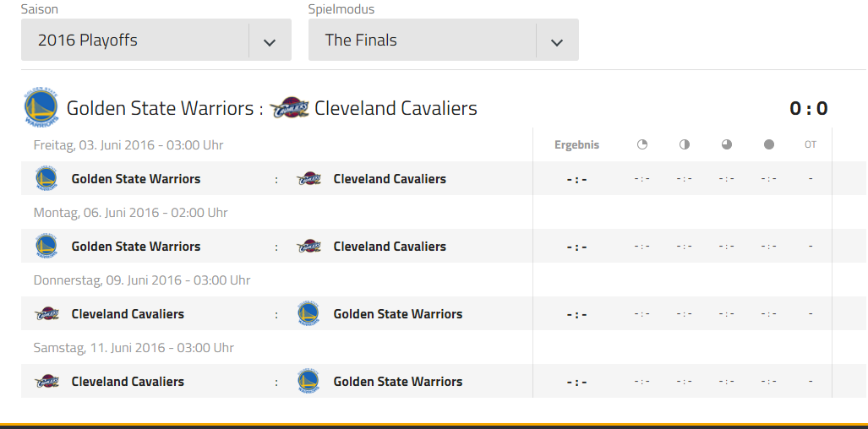Click the Cavaliers logo in the 03. Juni game row

[308, 179]
